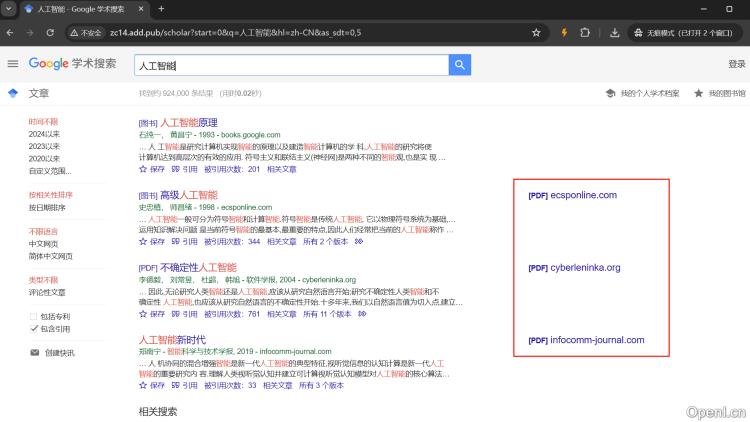The width and height of the screenshot is (750, 422).
Task: Click 登录 to sign in
Action: click(736, 64)
